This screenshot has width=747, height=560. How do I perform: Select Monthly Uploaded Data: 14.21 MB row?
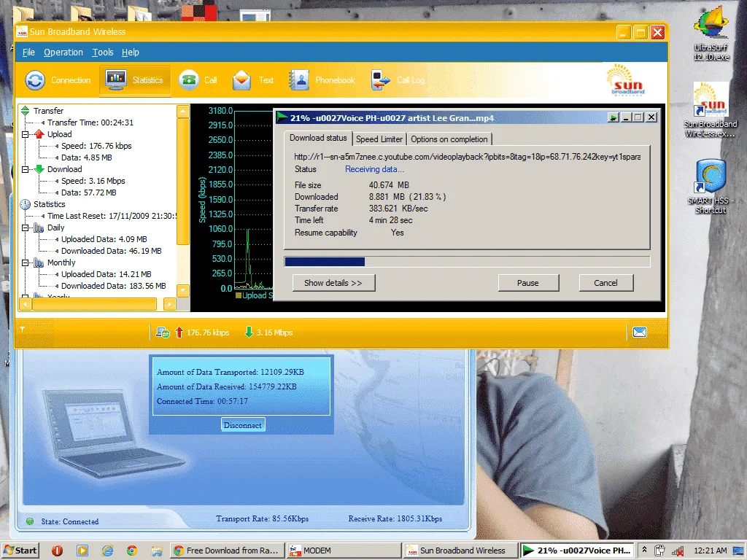(x=106, y=274)
